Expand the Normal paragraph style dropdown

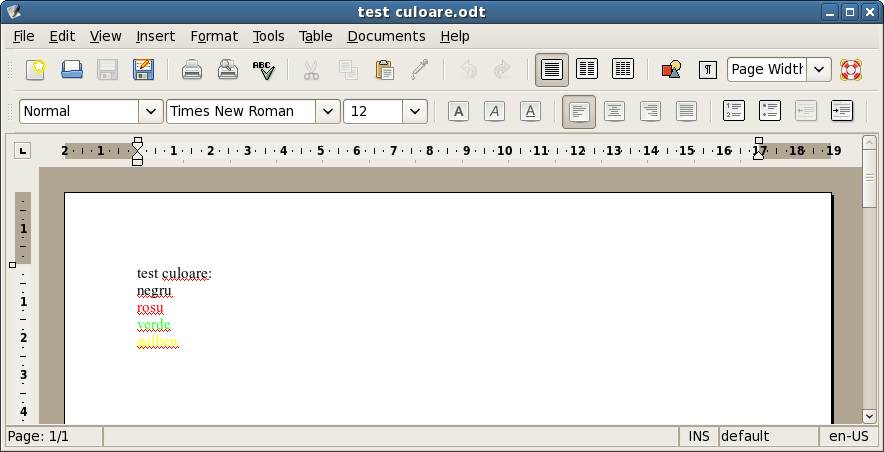[x=151, y=111]
